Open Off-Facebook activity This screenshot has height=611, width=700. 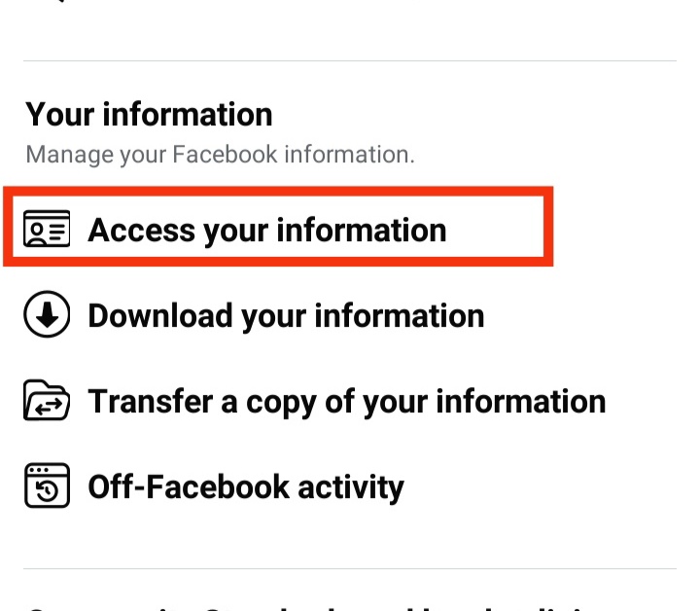[246, 486]
